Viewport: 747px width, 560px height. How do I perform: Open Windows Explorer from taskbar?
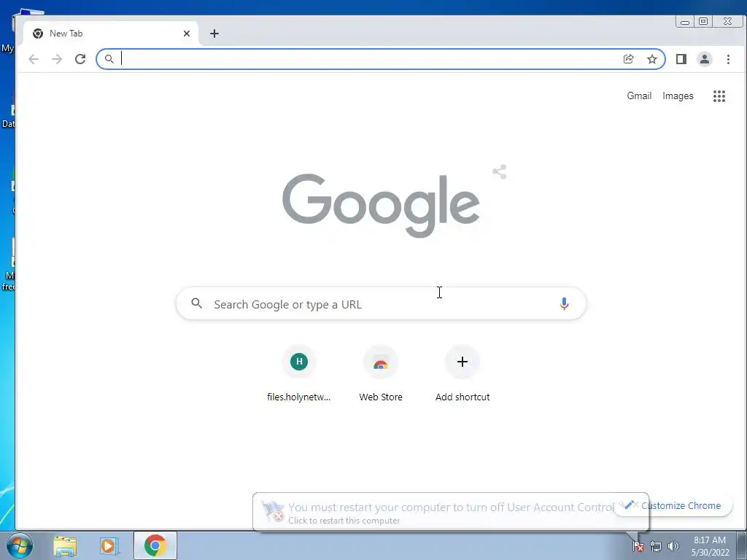point(65,545)
